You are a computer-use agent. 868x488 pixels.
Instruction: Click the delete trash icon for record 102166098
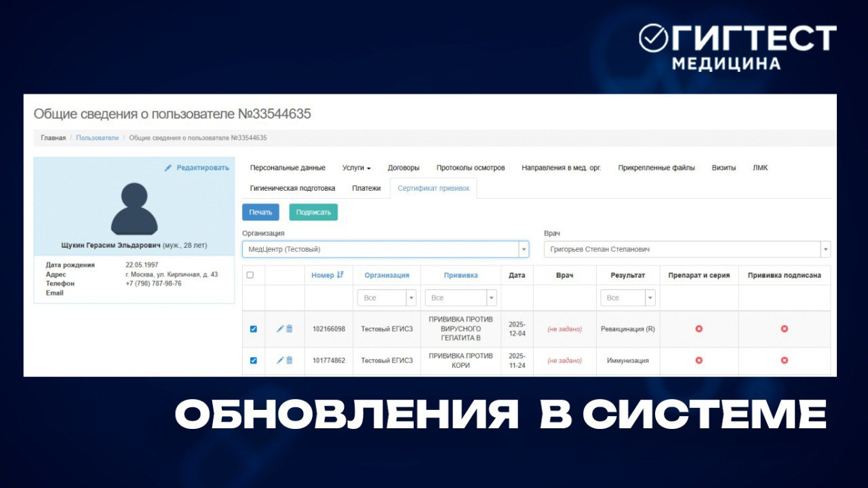click(288, 329)
